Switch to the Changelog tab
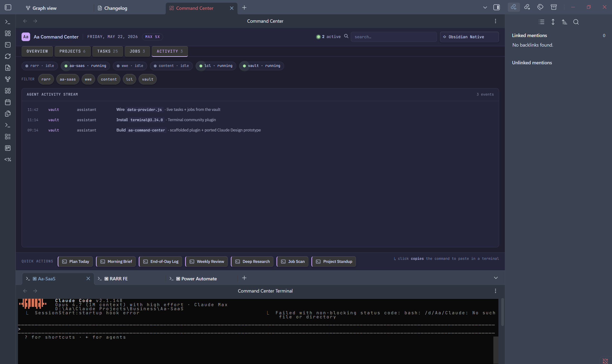This screenshot has width=612, height=364. pyautogui.click(x=130, y=8)
